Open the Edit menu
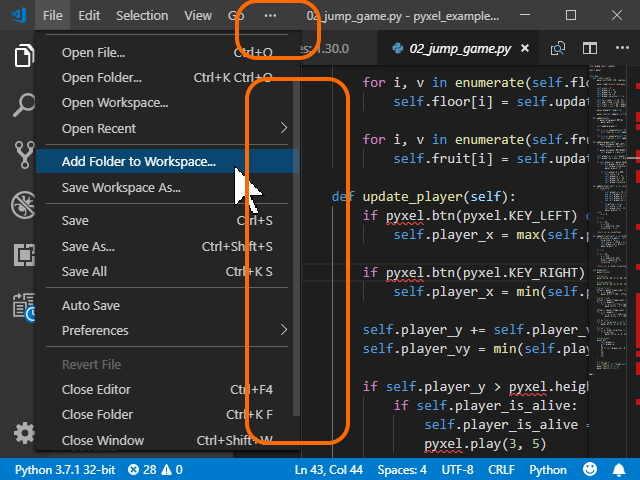The image size is (640, 480). (x=89, y=16)
